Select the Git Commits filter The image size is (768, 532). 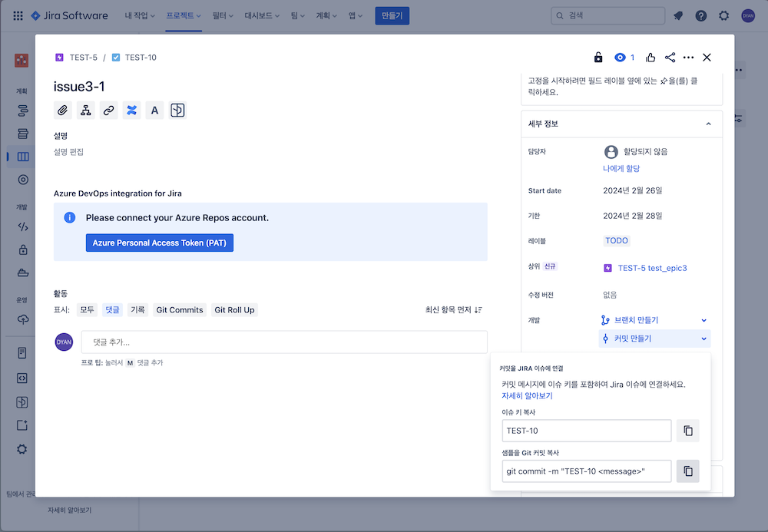pos(179,310)
